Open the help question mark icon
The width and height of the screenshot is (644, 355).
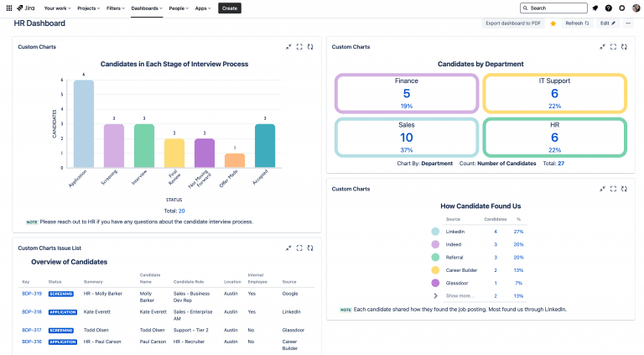click(x=609, y=8)
